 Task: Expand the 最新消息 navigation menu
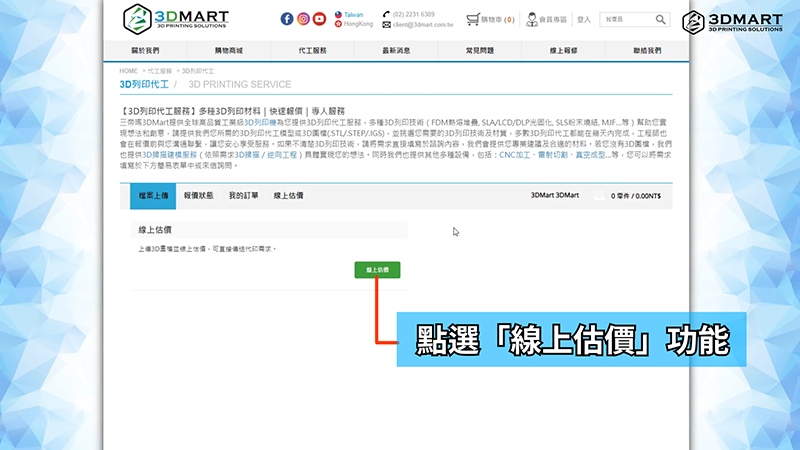(x=397, y=50)
